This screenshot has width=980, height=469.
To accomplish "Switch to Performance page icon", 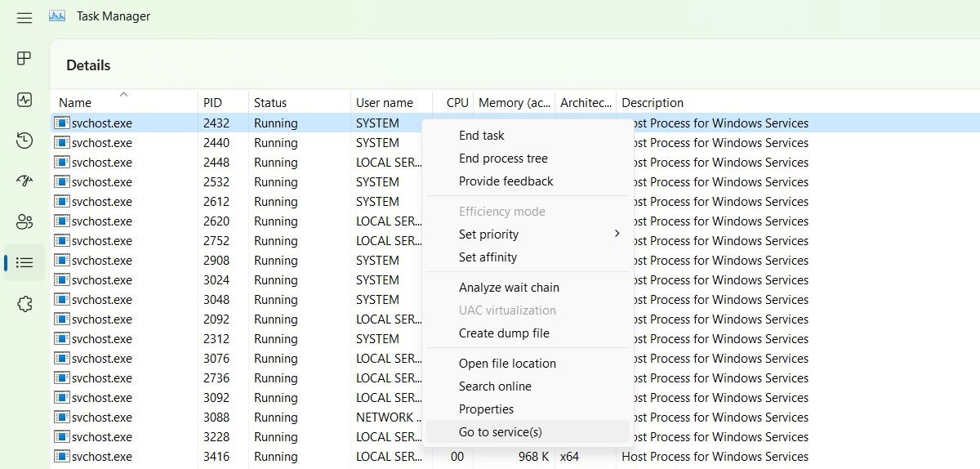I will coord(24,100).
